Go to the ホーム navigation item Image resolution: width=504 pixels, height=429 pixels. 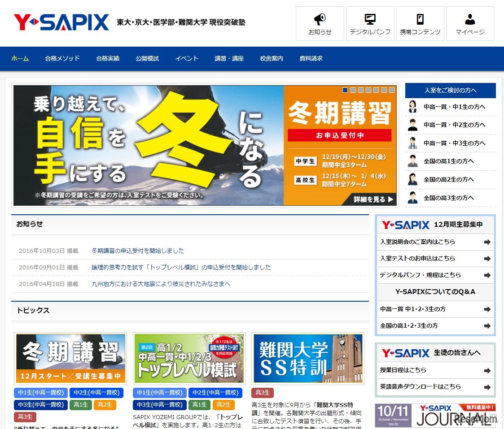coord(20,58)
